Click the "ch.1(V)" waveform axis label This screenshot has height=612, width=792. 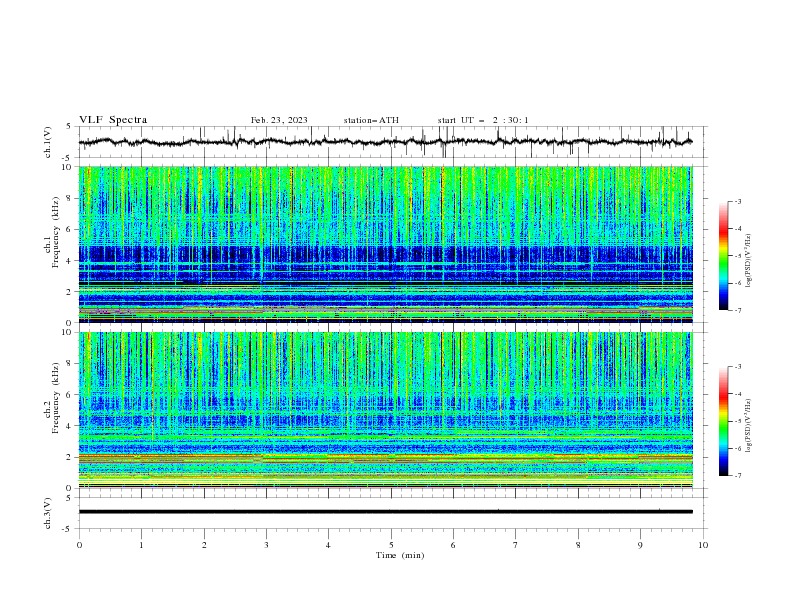pos(48,142)
